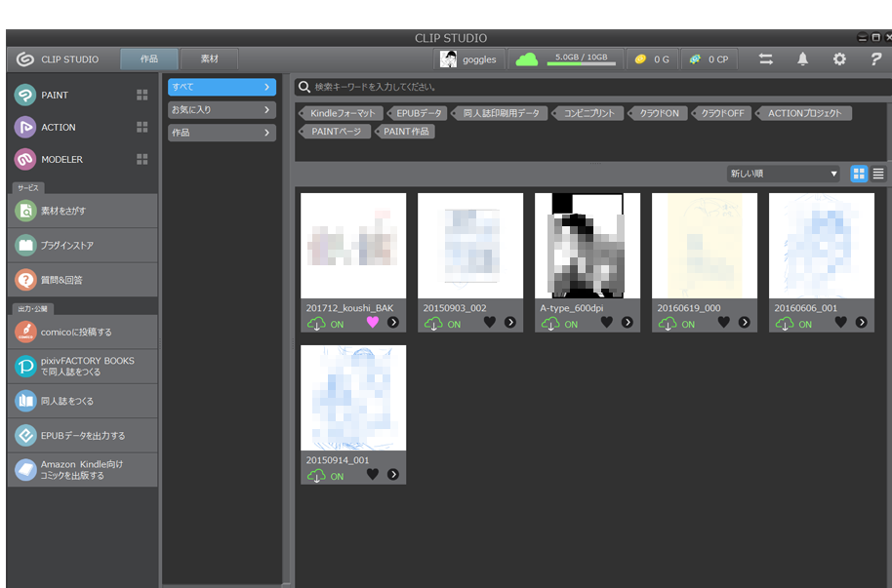Open settings gear menu
892x588 pixels.
pyautogui.click(x=839, y=59)
